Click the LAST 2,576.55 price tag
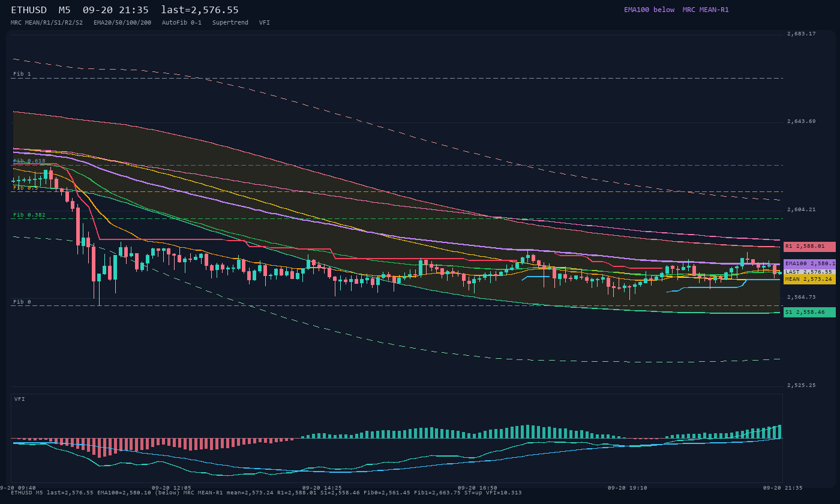This screenshot has width=840, height=504. [809, 272]
